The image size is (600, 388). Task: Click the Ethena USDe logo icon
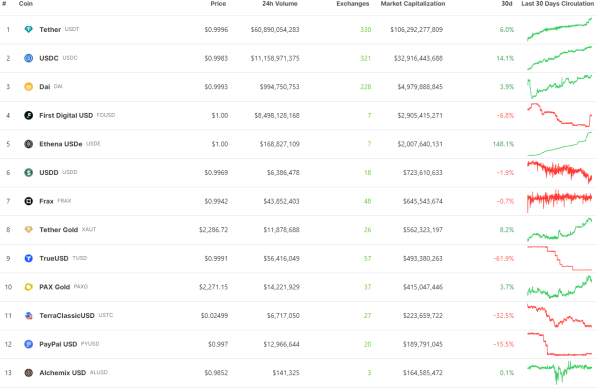[x=28, y=144]
